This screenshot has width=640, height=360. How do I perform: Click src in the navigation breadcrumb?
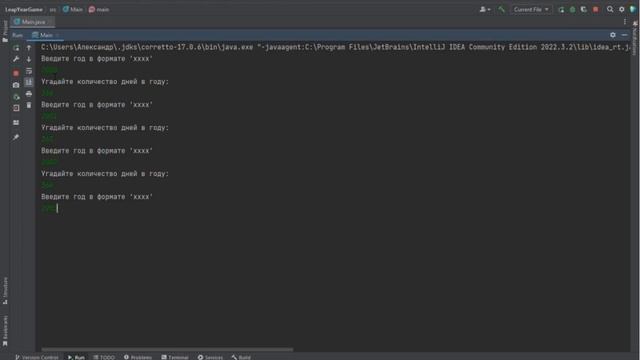pos(53,9)
